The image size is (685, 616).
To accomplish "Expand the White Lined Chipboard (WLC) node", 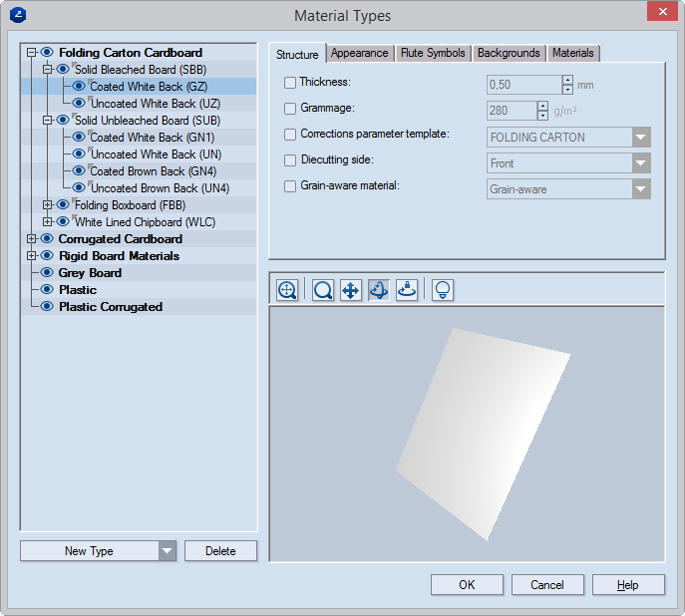I will [x=47, y=221].
